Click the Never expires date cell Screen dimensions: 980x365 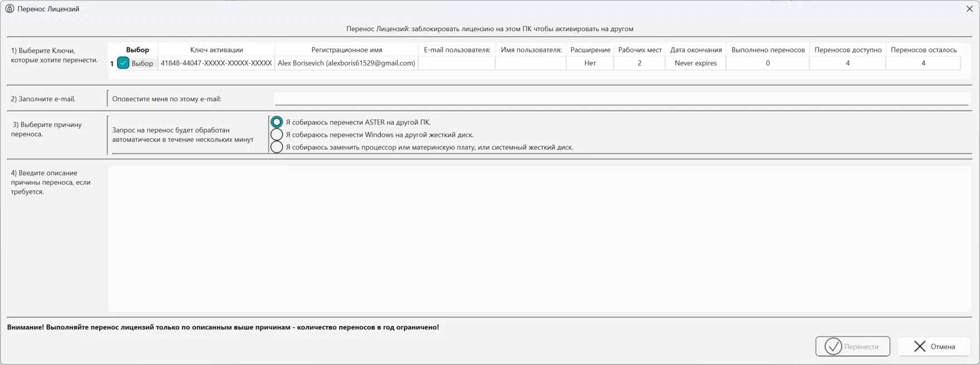[695, 63]
